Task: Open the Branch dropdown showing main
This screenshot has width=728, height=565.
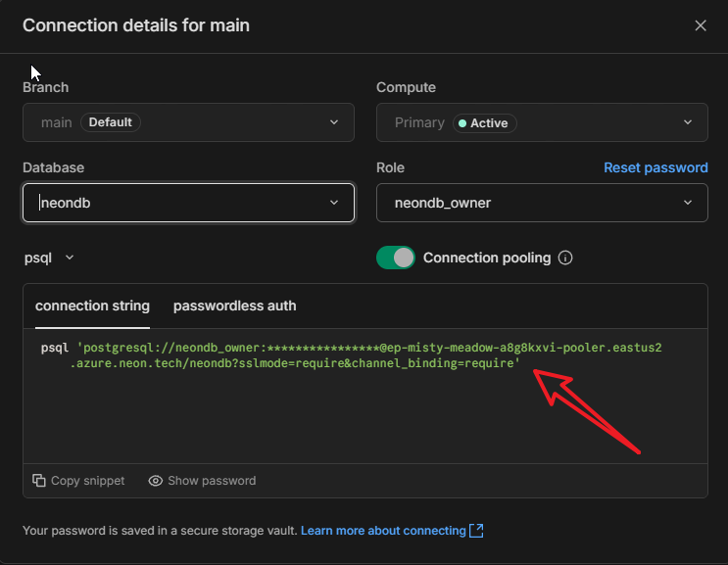Action: pyautogui.click(x=188, y=122)
